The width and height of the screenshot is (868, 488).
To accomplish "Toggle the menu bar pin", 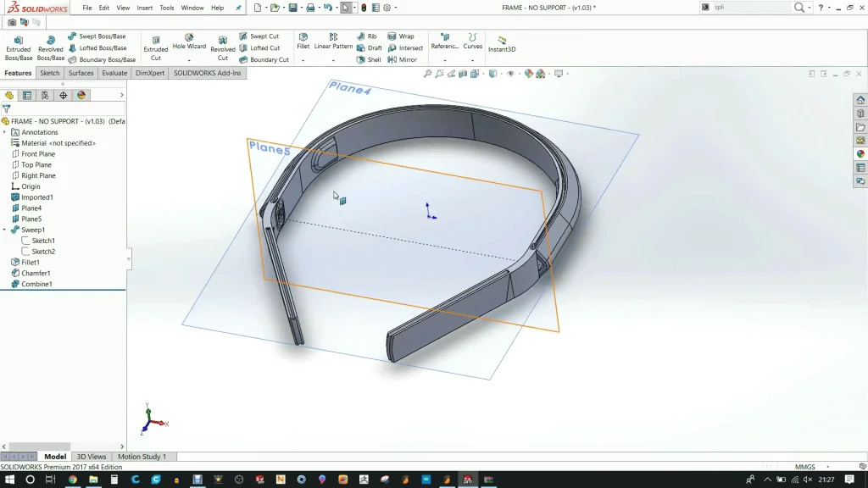I will [238, 8].
